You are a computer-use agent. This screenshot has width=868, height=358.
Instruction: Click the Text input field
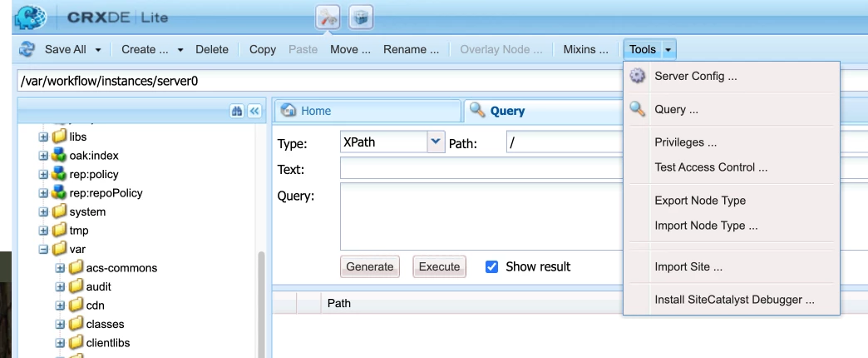click(481, 168)
